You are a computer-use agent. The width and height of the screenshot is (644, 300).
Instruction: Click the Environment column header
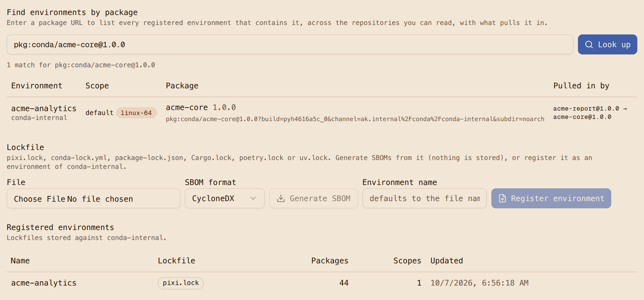[x=37, y=86]
